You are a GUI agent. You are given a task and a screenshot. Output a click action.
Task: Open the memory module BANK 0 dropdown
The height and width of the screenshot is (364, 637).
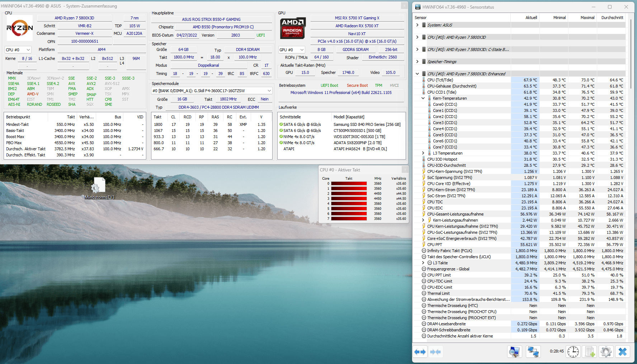pyautogui.click(x=212, y=91)
